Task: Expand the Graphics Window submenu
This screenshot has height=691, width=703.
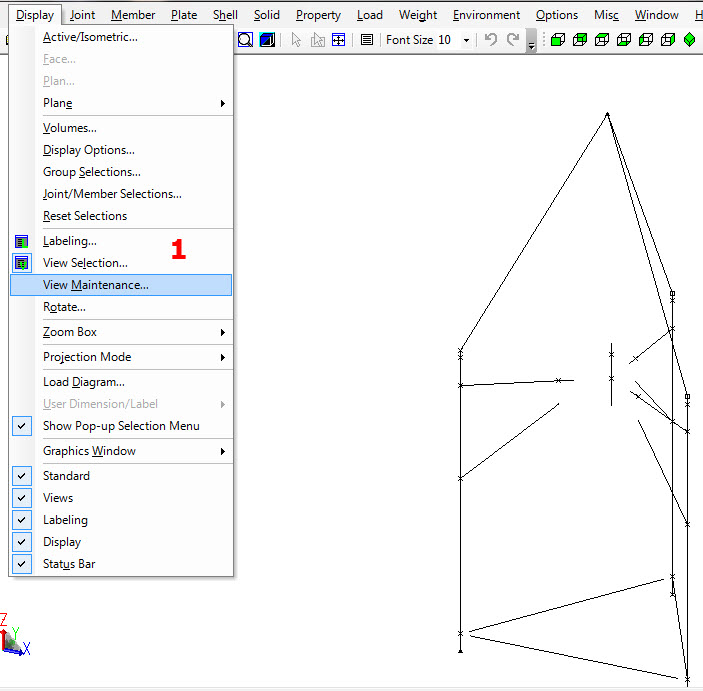Action: (x=121, y=451)
